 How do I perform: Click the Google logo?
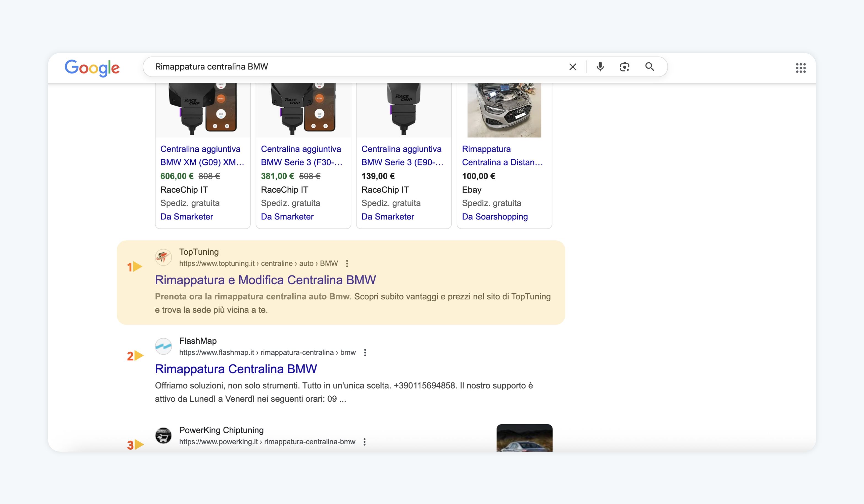coord(92,68)
